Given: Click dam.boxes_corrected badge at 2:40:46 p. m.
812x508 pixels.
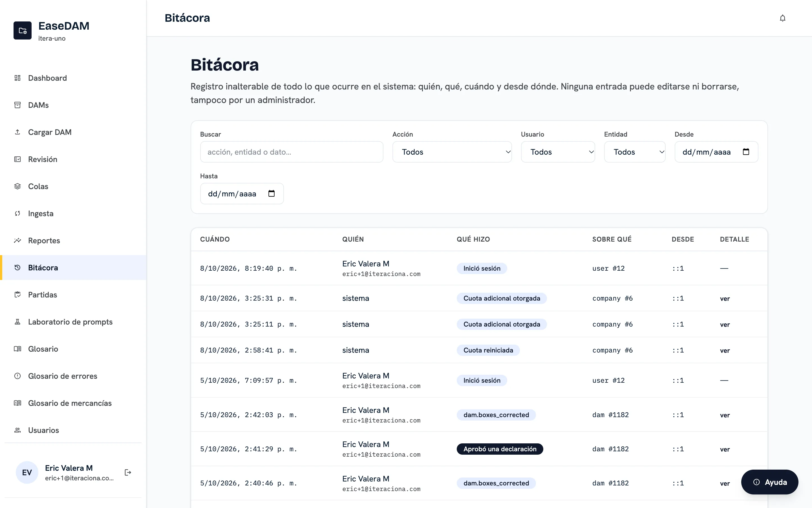Looking at the screenshot, I should (x=496, y=483).
